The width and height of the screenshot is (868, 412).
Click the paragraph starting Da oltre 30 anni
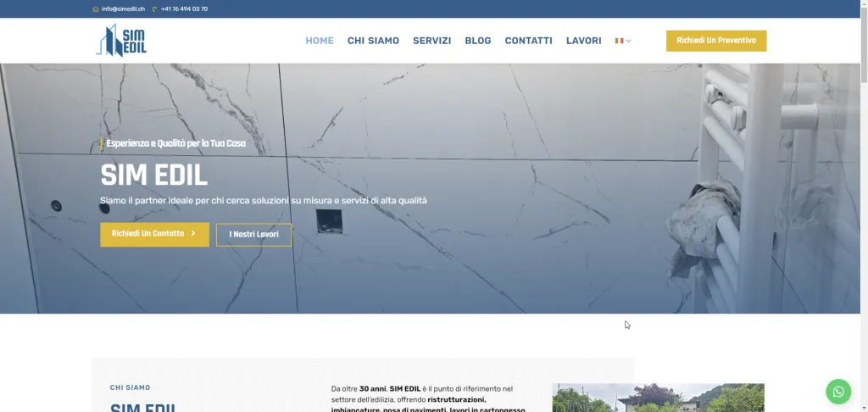coord(428,398)
